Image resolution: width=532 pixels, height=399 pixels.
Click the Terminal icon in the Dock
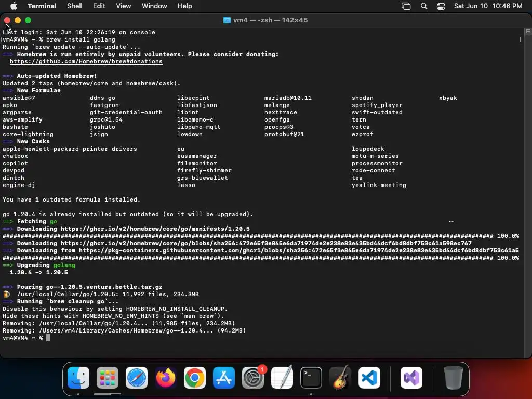click(x=311, y=378)
